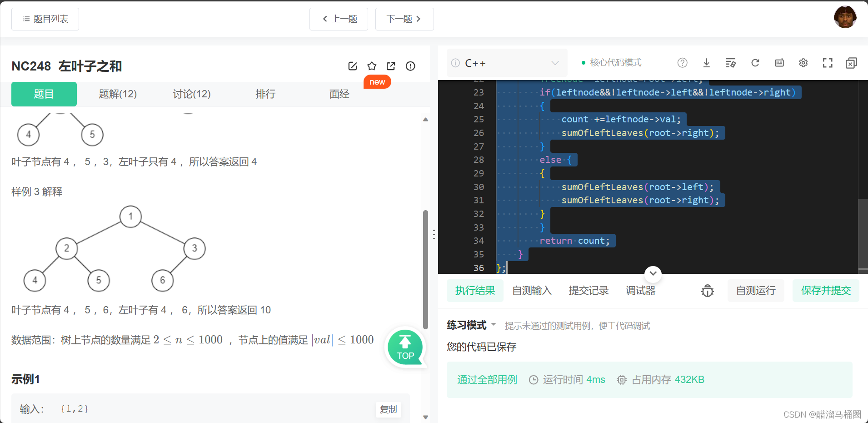Go to next problem 下一题

404,19
